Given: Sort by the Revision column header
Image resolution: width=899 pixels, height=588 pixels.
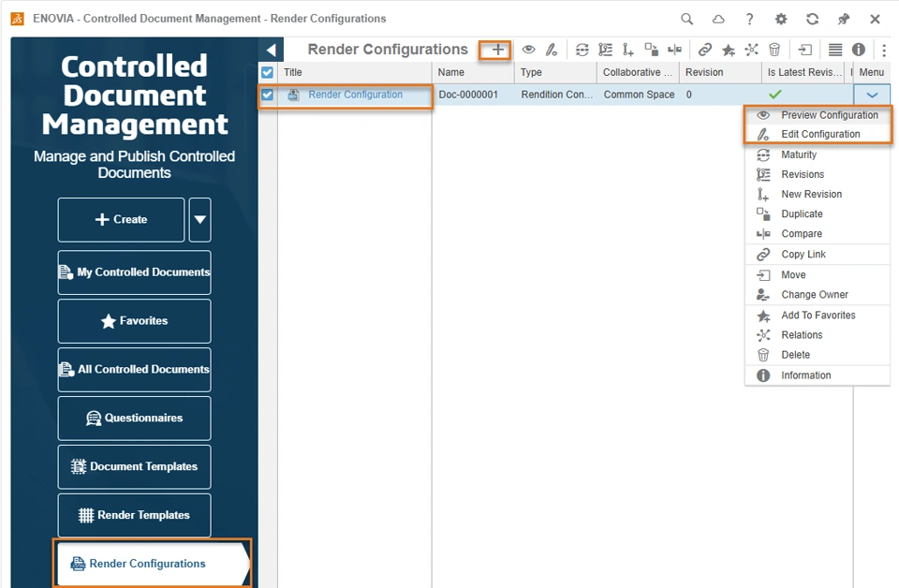Looking at the screenshot, I should [720, 72].
